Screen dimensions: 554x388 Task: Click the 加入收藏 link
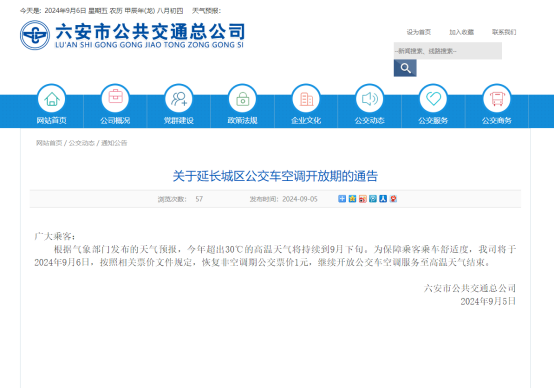[461, 32]
